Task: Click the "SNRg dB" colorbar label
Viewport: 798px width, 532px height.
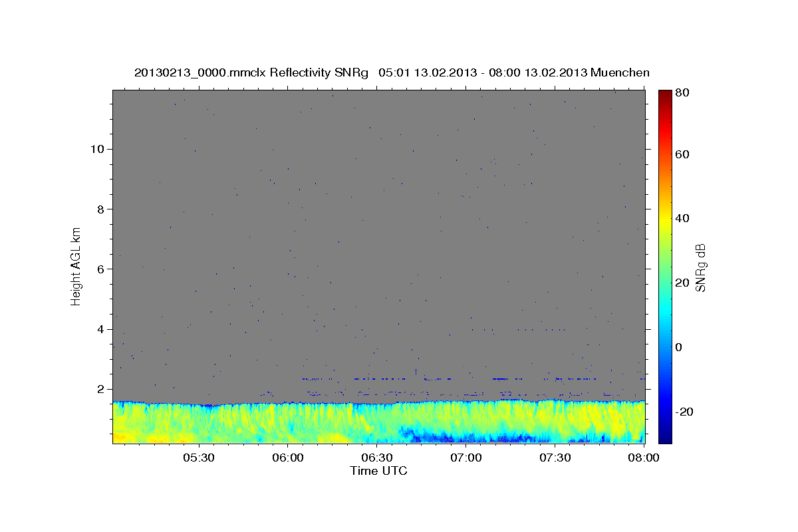Action: [x=700, y=267]
